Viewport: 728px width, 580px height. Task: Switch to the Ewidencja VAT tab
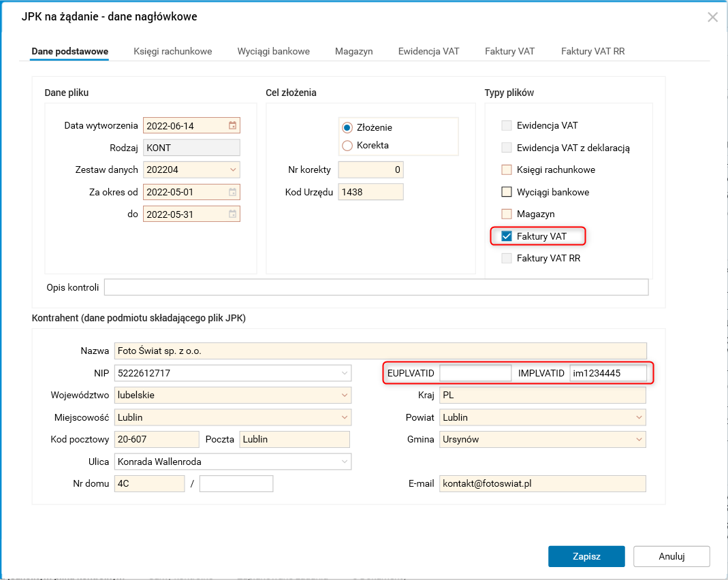pyautogui.click(x=428, y=51)
